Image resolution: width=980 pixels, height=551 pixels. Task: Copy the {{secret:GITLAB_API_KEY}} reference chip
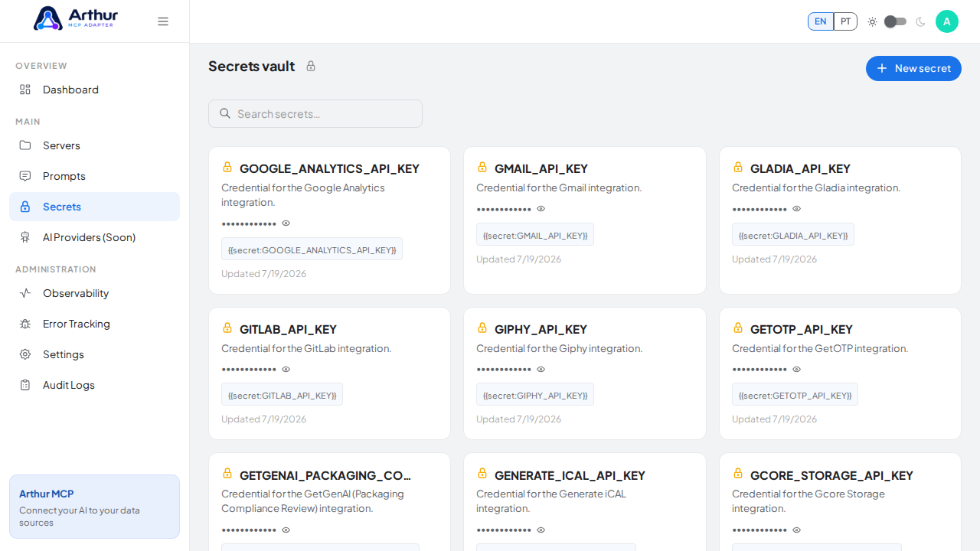(x=282, y=396)
